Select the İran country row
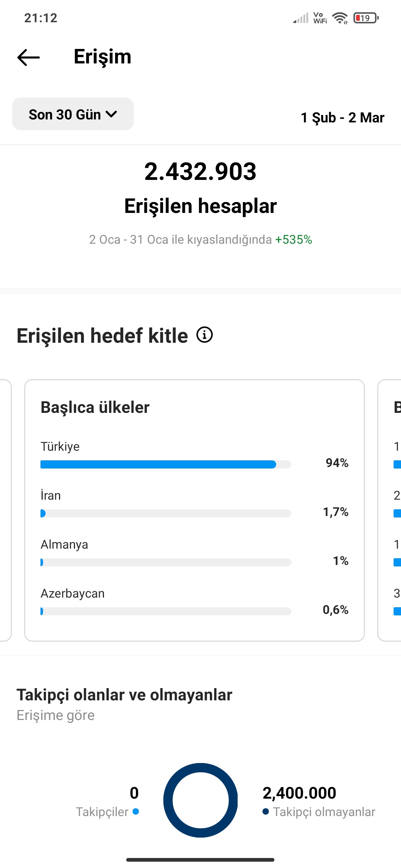Viewport: 401px width, 868px height. point(195,504)
